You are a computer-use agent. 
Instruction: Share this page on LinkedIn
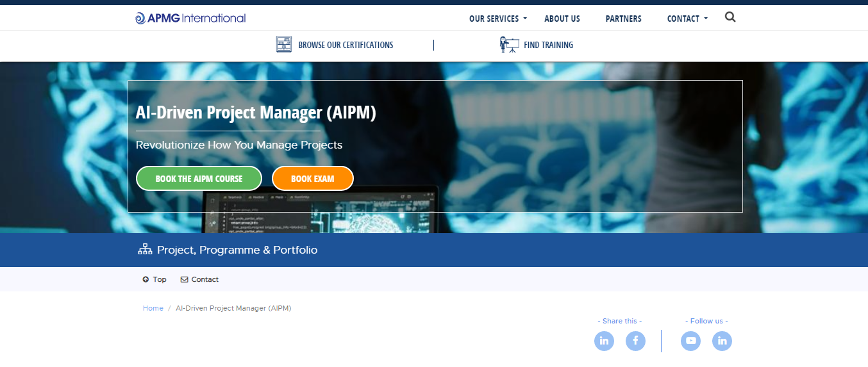coord(604,341)
